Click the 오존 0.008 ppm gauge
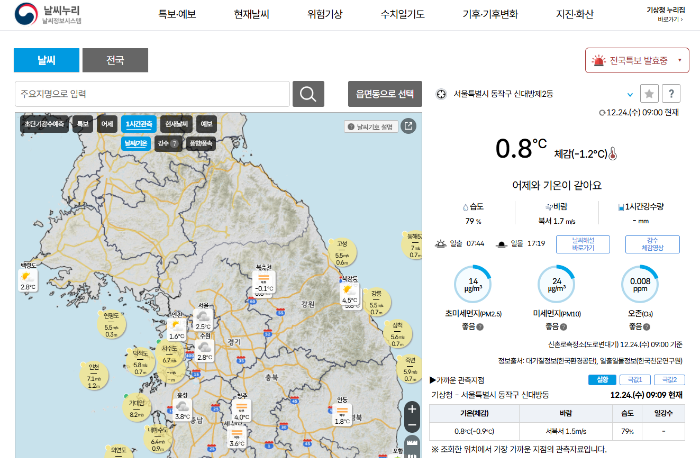 click(x=640, y=284)
